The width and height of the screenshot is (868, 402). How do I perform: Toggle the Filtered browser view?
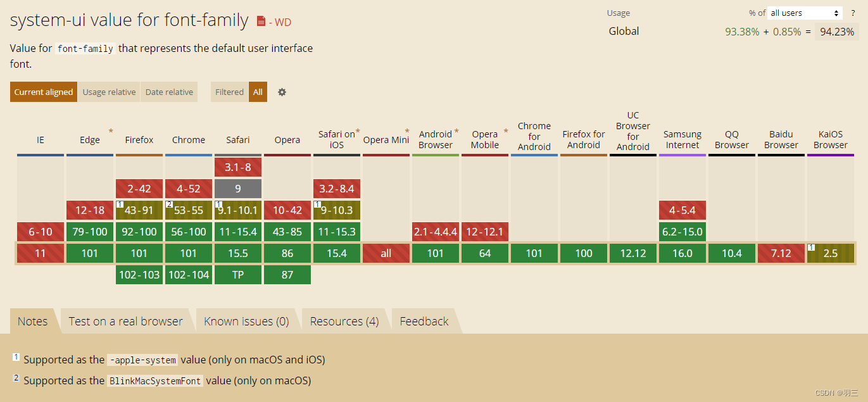click(x=229, y=92)
